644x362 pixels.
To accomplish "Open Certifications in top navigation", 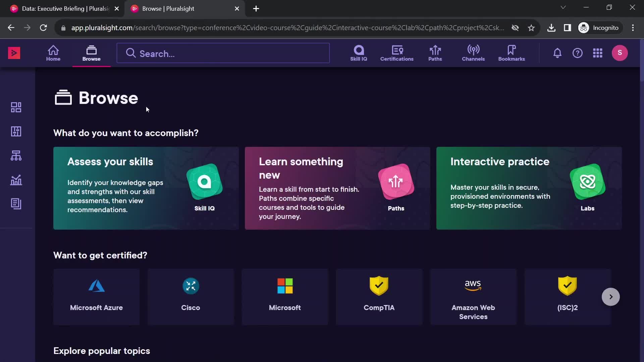I will [x=397, y=53].
